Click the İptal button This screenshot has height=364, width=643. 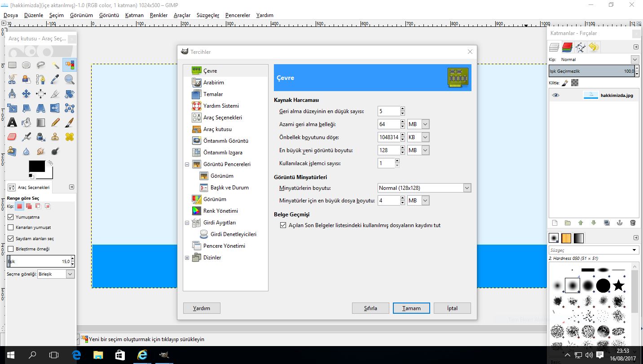452,308
